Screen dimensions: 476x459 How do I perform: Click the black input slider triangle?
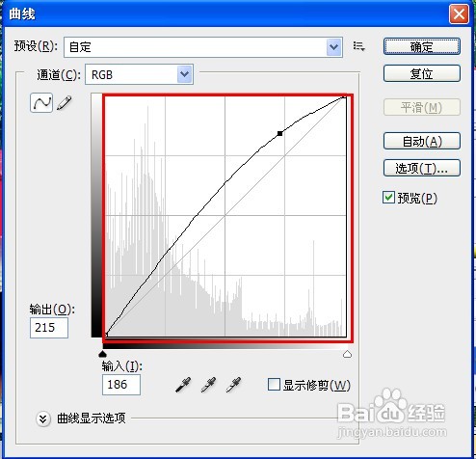(102, 354)
